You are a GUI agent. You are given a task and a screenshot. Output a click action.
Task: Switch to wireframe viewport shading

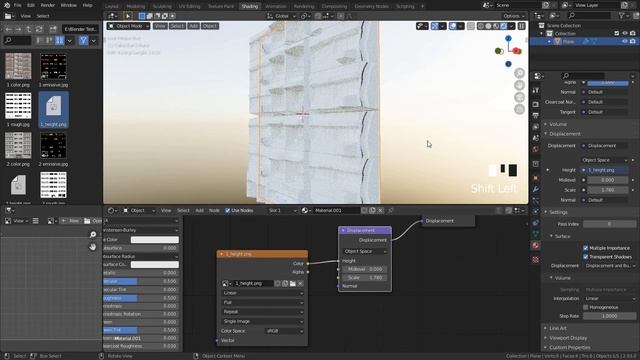481,26
